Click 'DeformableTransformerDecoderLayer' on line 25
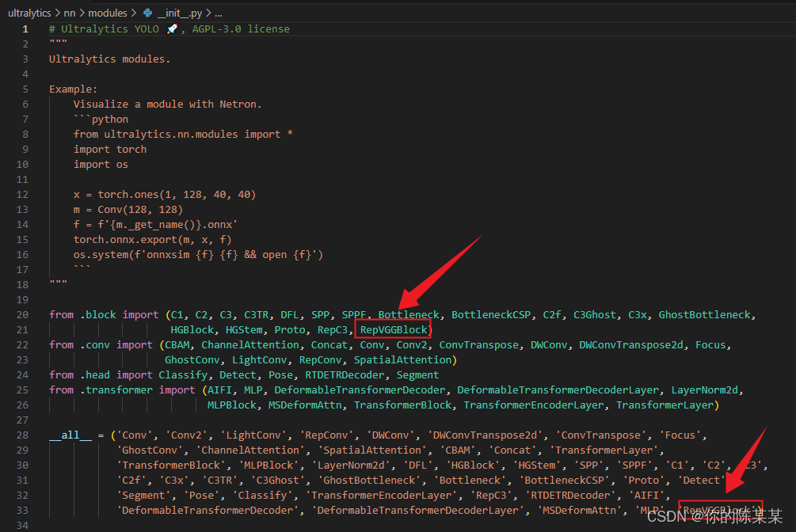Image resolution: width=796 pixels, height=532 pixels. 558,389
